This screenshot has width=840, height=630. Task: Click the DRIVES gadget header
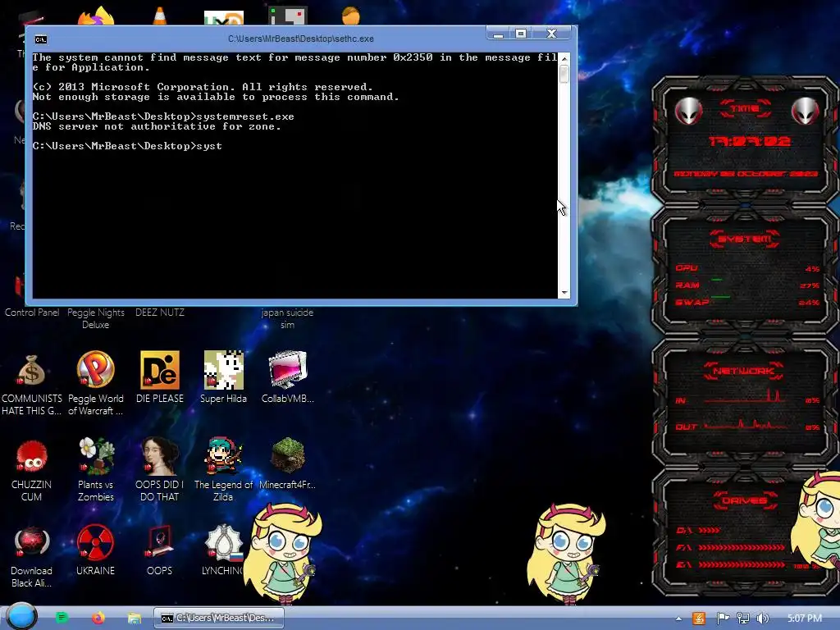745,501
